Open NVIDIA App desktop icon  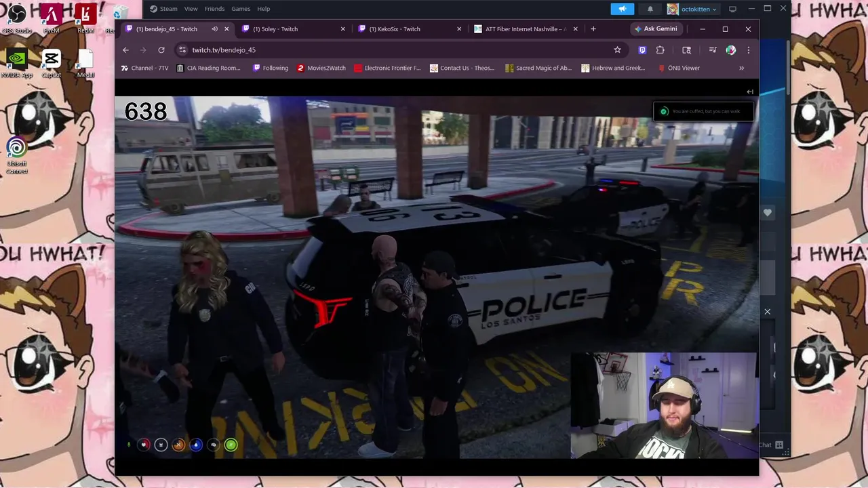click(x=17, y=63)
